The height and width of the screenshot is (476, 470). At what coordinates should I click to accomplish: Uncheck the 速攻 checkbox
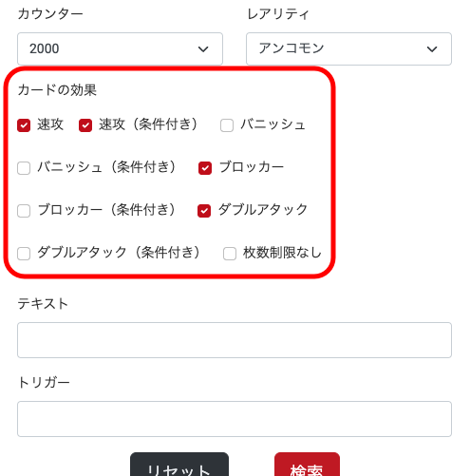tap(24, 125)
